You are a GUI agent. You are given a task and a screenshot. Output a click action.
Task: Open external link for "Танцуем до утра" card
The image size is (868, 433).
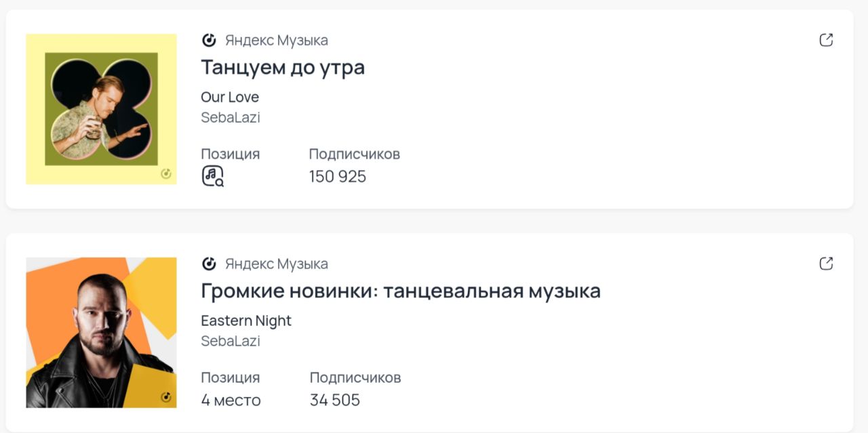tap(826, 40)
